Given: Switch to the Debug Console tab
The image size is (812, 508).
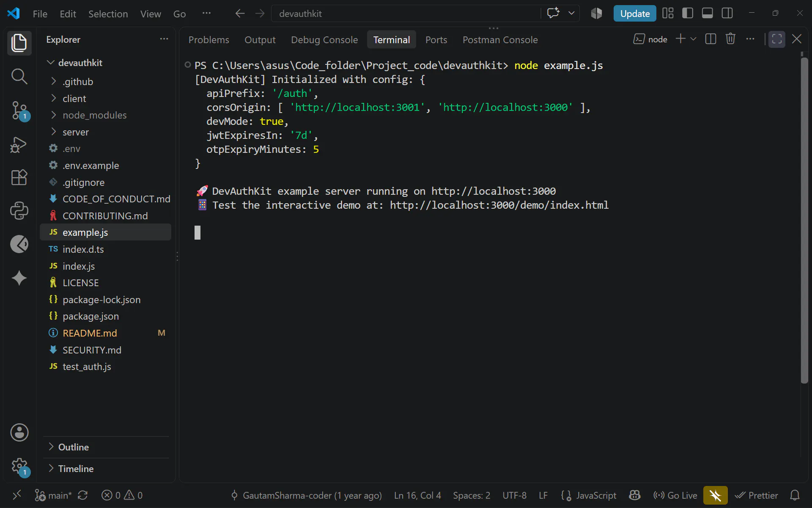Looking at the screenshot, I should tap(324, 40).
